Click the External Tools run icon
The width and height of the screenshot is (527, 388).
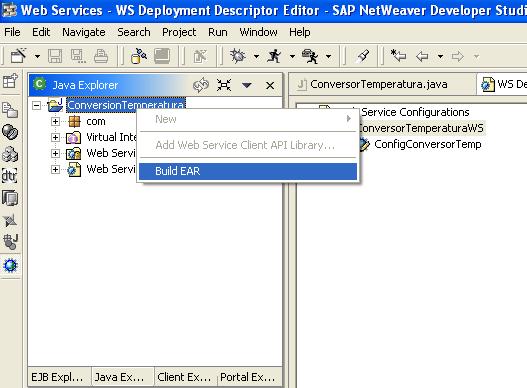point(310,56)
